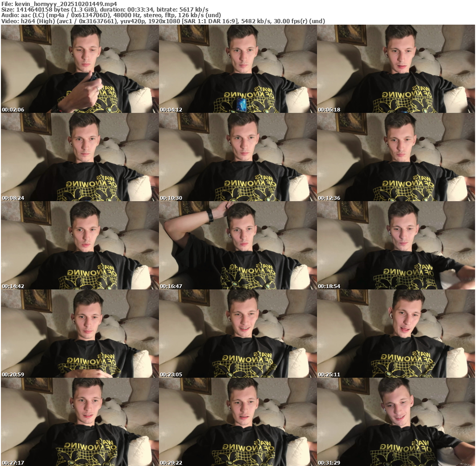
Task: Select the thumbnail stamped 00:02:06
Action: pyautogui.click(x=80, y=69)
